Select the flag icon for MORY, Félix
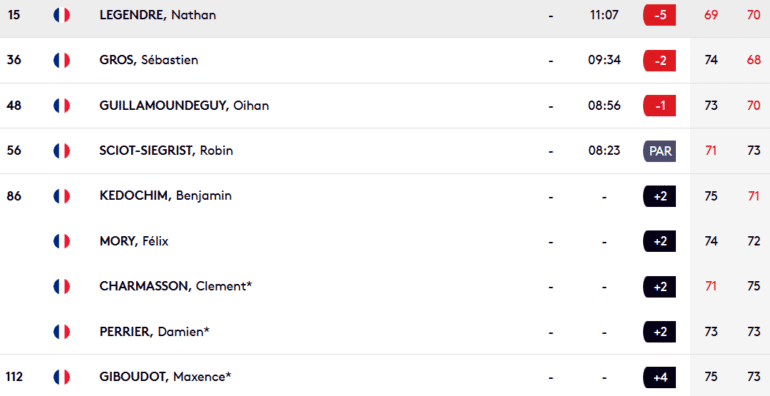The image size is (770, 396). point(61,241)
